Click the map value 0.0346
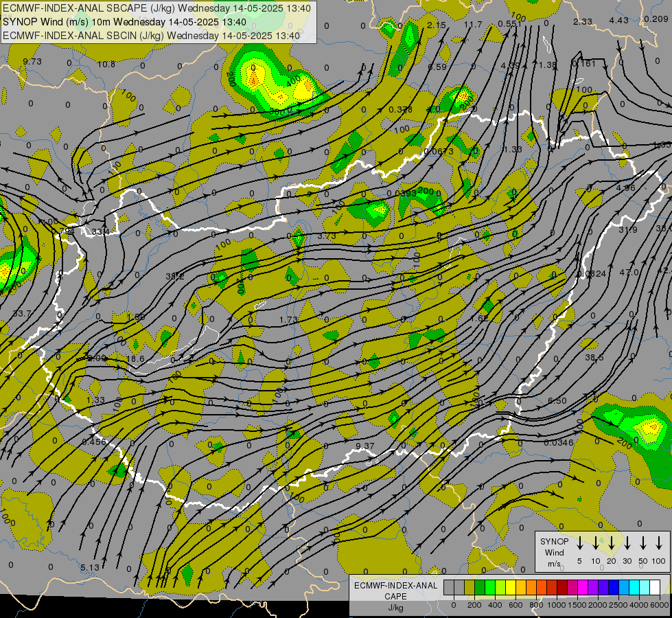 [x=559, y=443]
